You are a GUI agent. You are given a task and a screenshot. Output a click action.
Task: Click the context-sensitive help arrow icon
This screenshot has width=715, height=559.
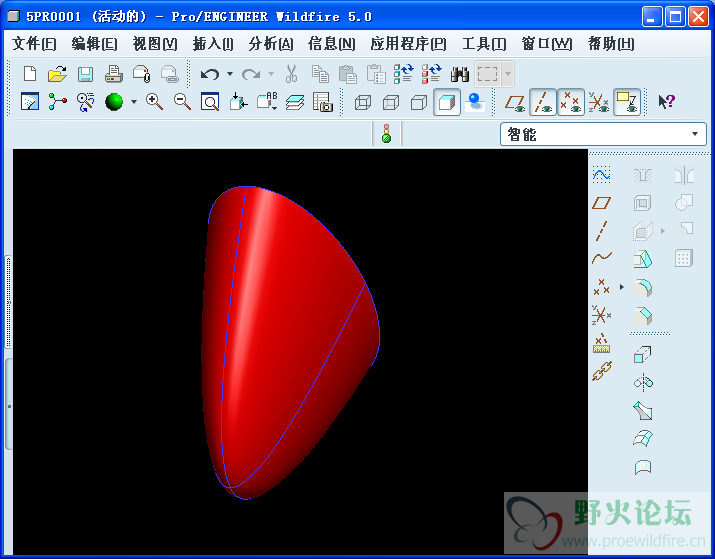click(x=666, y=101)
